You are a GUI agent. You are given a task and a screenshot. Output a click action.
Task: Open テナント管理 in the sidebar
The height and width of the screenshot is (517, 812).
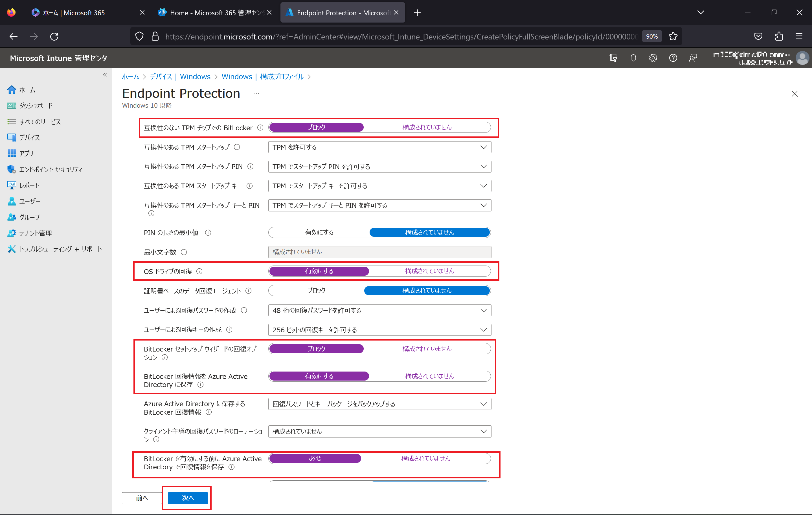(29, 233)
